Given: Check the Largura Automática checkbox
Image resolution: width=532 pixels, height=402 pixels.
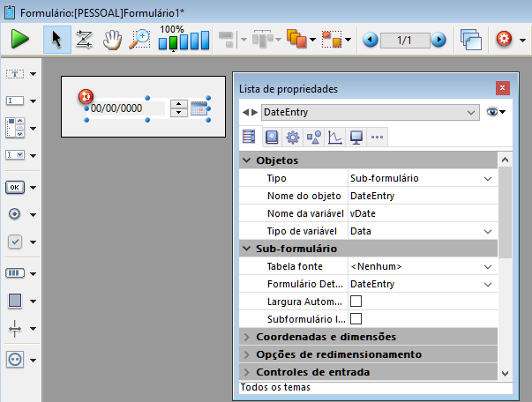Looking at the screenshot, I should 356,301.
